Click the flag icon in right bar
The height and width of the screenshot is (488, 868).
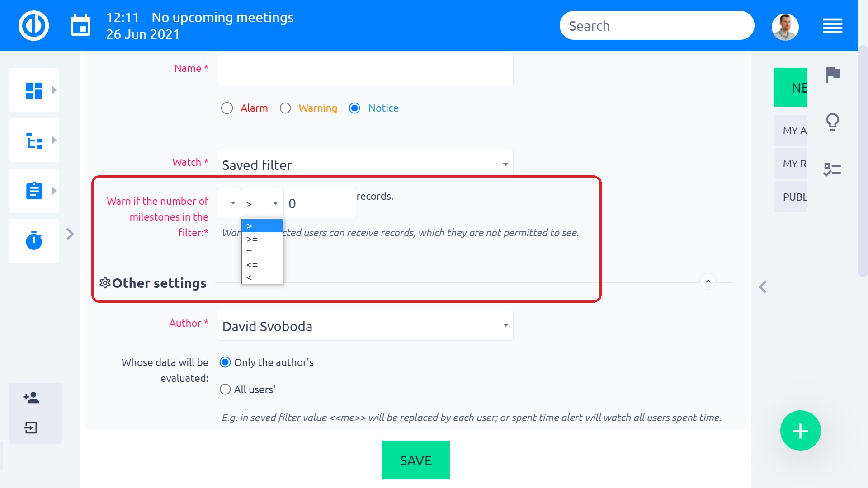pos(833,75)
